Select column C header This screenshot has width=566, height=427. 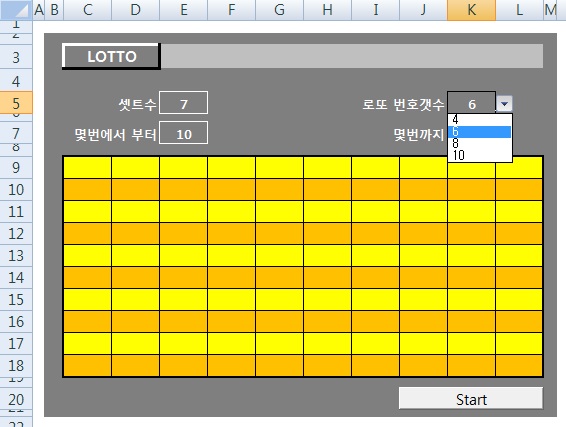[87, 10]
